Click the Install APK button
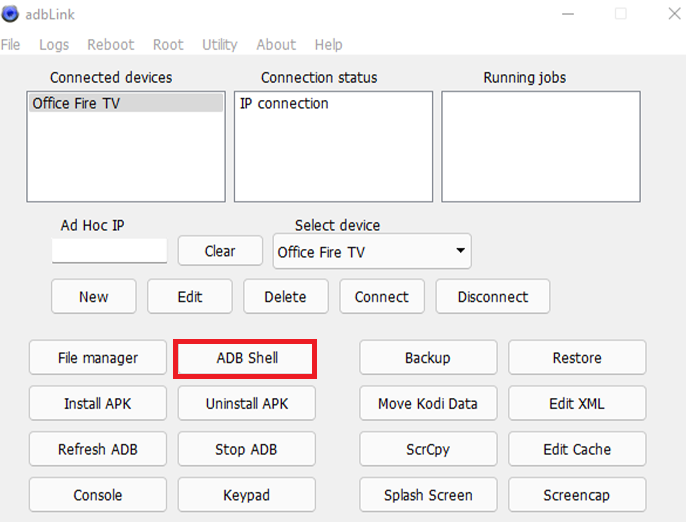 point(98,403)
